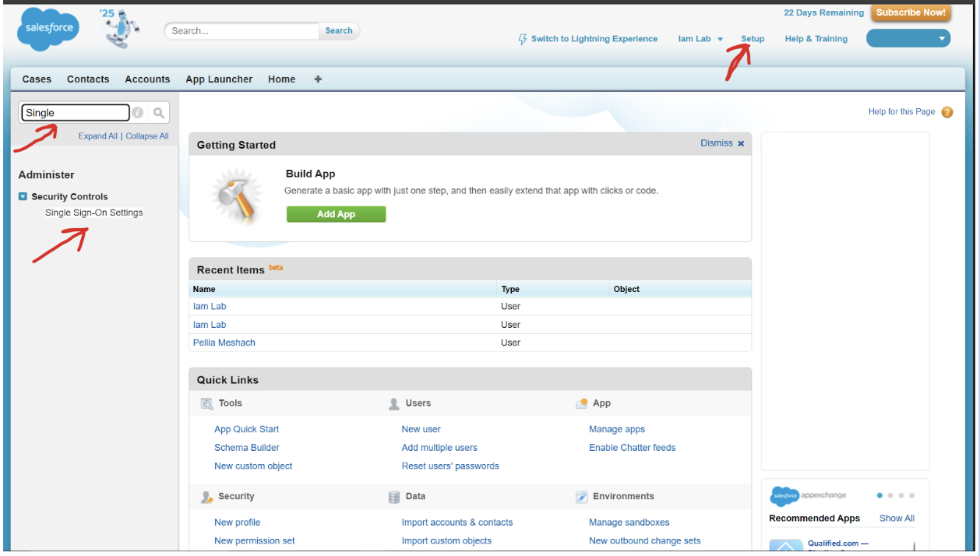Viewport: 980px width, 556px height.
Task: Click the quick find box containing Single
Action: pyautogui.click(x=76, y=113)
